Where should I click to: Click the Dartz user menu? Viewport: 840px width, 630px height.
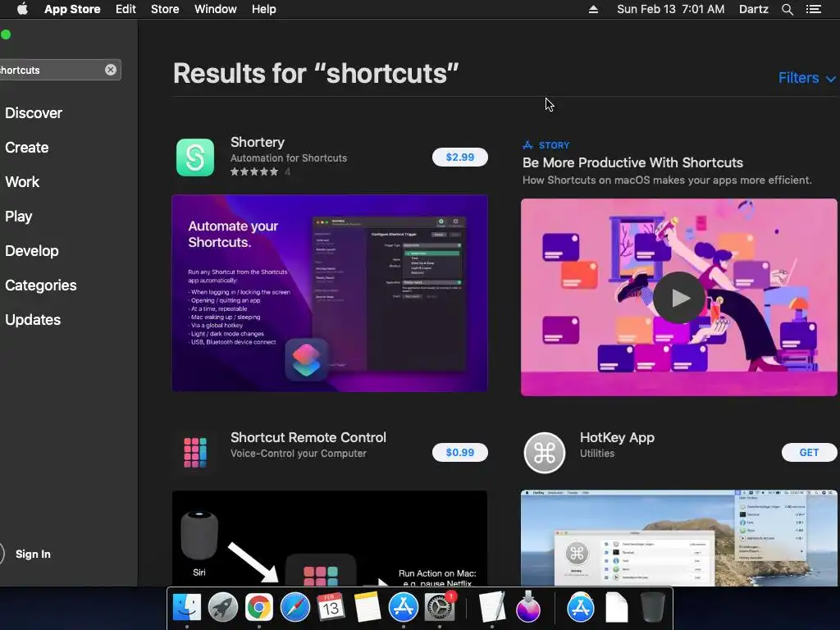[754, 9]
